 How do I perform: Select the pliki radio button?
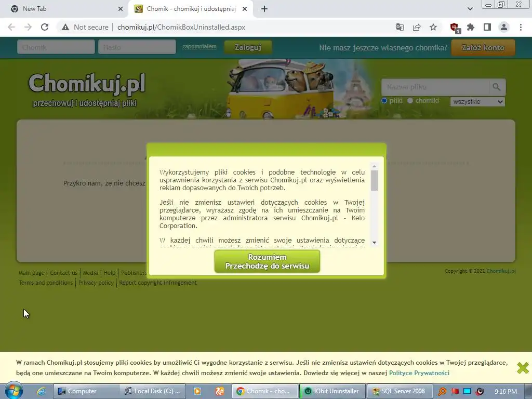click(384, 100)
